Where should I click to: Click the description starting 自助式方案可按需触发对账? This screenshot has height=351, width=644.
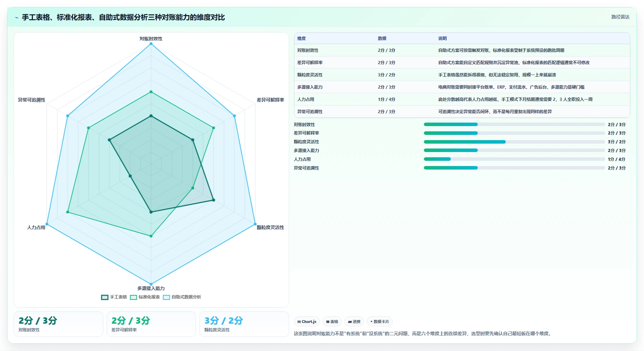pyautogui.click(x=501, y=50)
